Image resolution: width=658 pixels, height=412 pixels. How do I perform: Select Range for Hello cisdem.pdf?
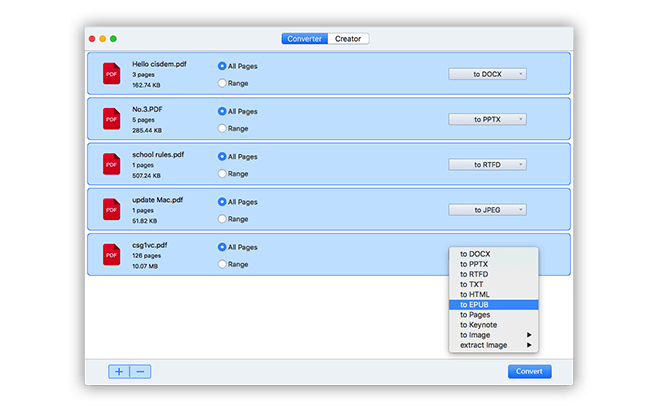(222, 83)
